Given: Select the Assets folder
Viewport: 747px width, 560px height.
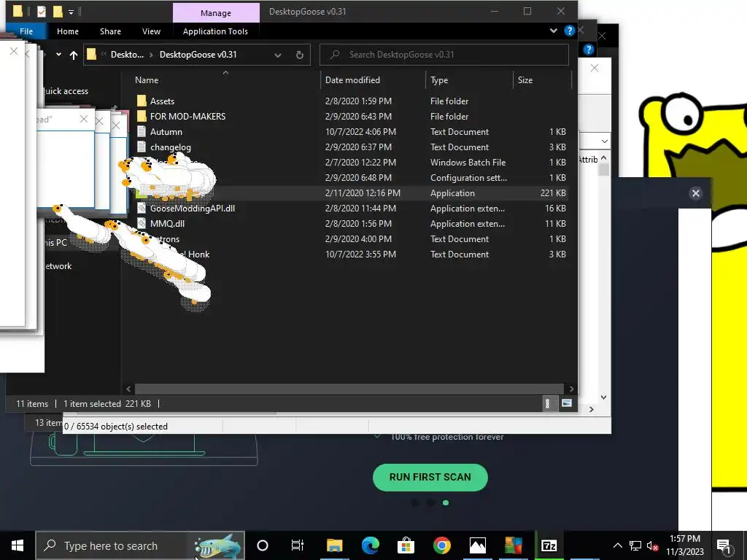Looking at the screenshot, I should click(x=162, y=101).
